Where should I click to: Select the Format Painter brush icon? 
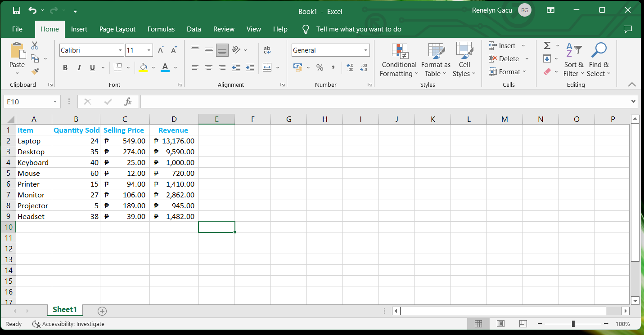(x=35, y=71)
